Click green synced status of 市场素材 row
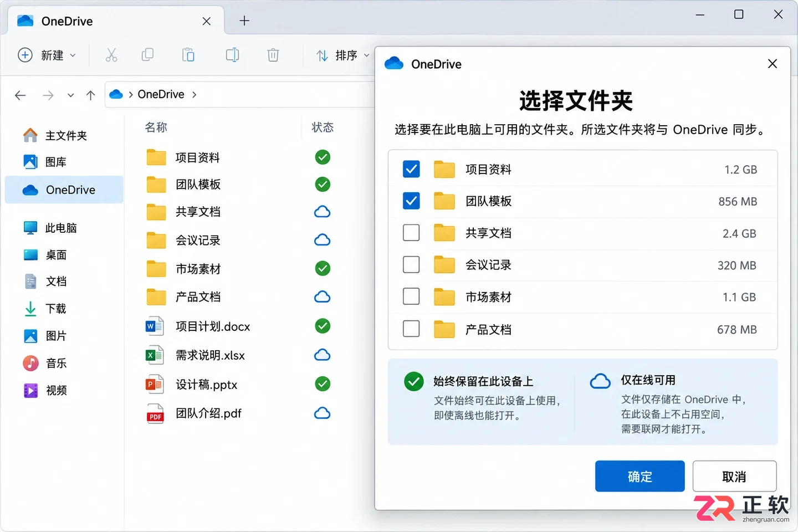 [x=323, y=269]
